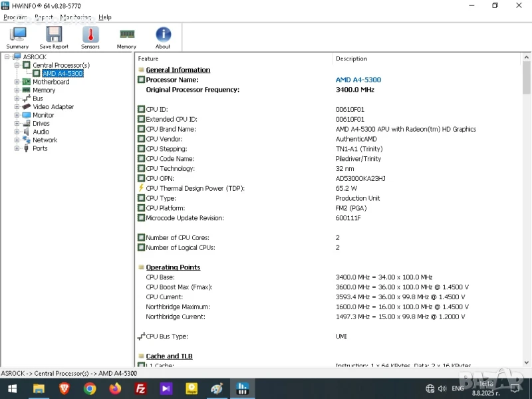Select the Network tree item
532x399 pixels.
coord(45,140)
